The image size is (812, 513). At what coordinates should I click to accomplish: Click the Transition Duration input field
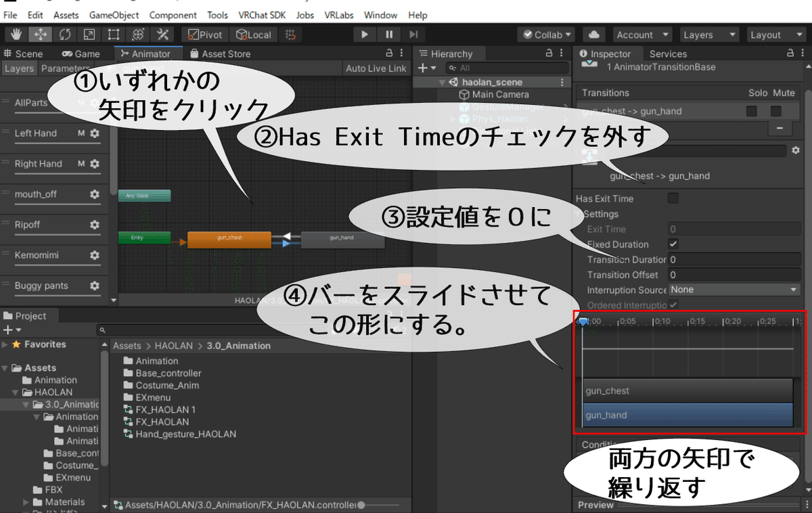pyautogui.click(x=734, y=259)
